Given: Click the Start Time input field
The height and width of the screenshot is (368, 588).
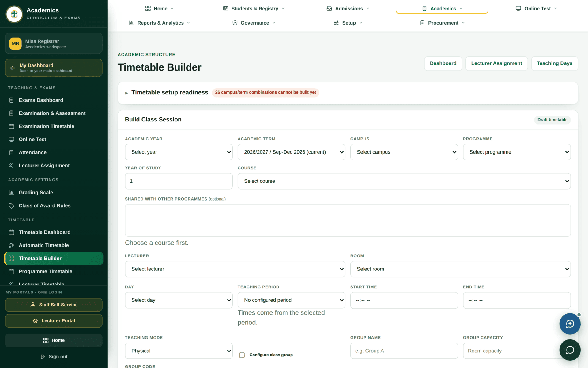Looking at the screenshot, I should 404,300.
